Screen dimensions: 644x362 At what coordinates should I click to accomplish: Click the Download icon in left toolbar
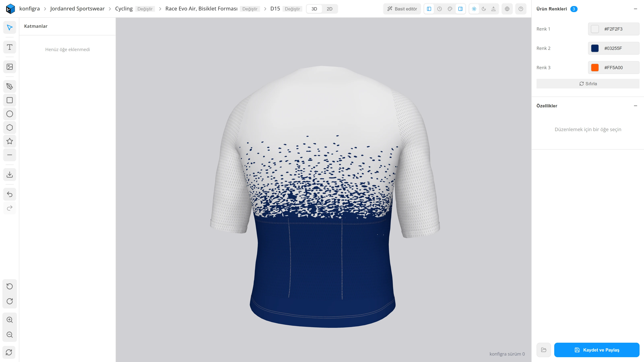click(9, 174)
